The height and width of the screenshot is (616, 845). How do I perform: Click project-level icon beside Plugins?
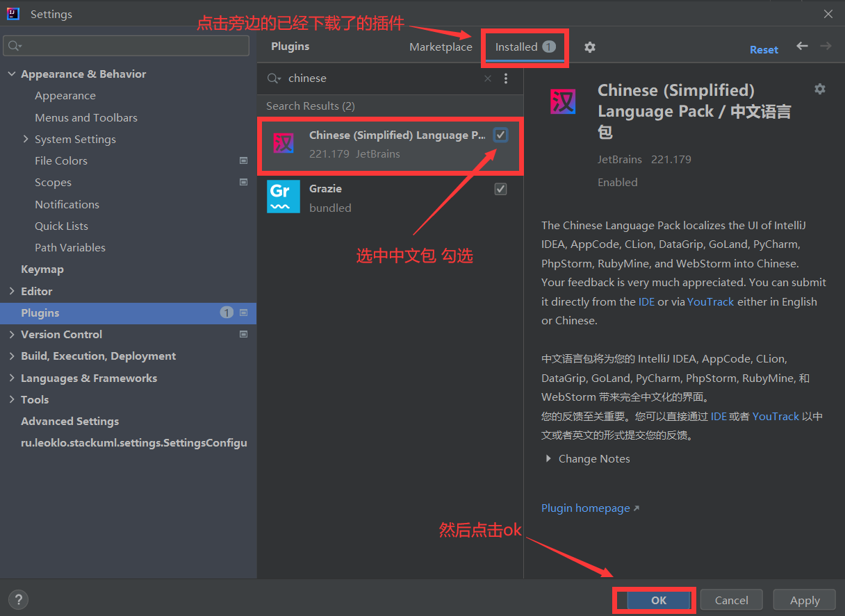[243, 313]
